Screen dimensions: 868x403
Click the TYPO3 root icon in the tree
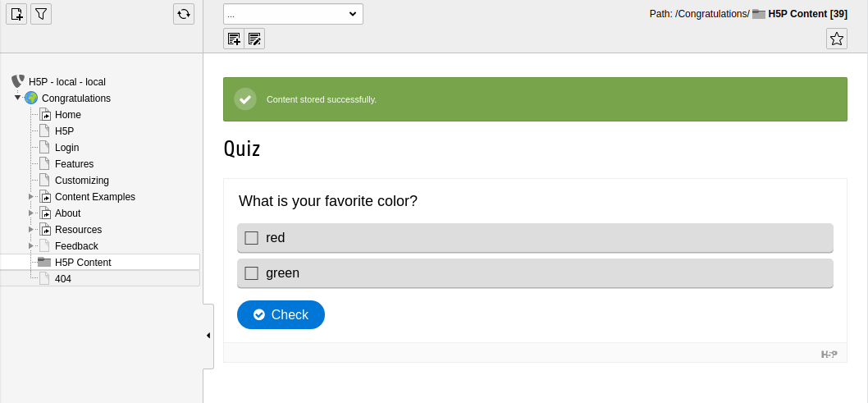[18, 81]
